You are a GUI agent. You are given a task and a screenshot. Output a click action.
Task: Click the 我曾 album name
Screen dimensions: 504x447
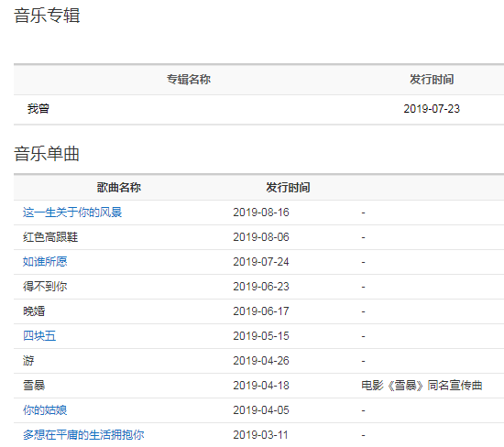[x=38, y=109]
